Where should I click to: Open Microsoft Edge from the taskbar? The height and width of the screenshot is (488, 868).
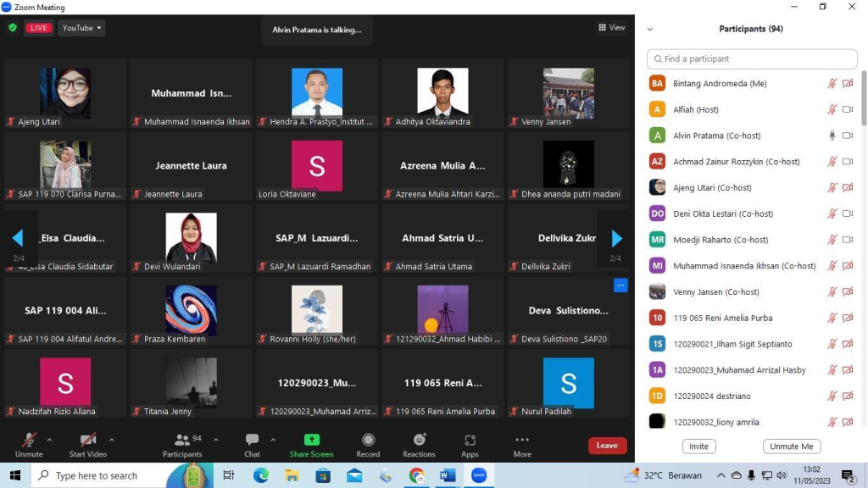click(261, 475)
